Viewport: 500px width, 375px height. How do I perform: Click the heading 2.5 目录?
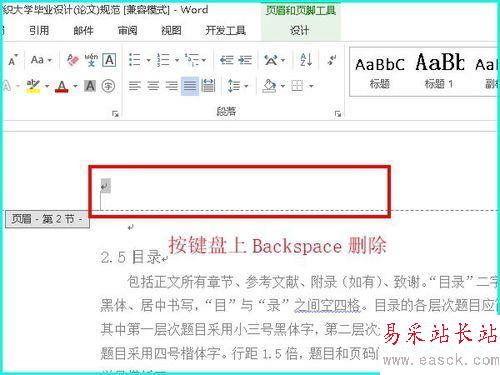[x=131, y=257]
